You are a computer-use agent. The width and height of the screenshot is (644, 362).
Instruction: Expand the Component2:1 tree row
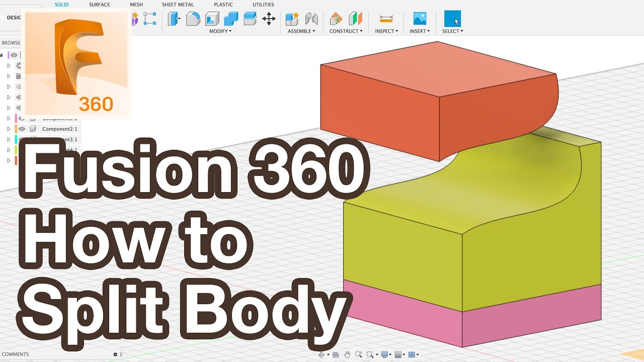9,129
